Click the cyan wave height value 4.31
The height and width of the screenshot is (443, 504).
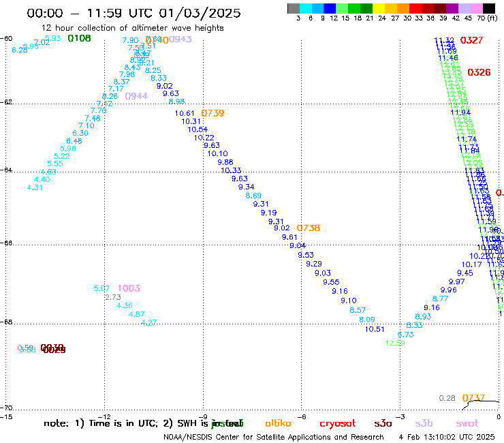pos(35,187)
